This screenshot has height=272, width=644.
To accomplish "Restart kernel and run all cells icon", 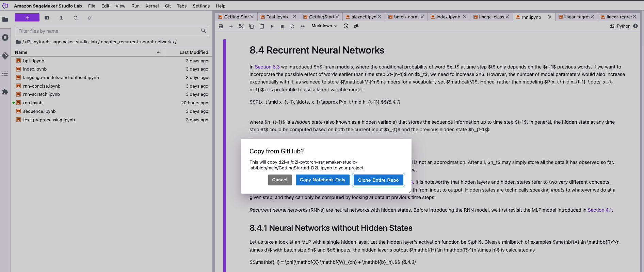I will click(x=303, y=26).
